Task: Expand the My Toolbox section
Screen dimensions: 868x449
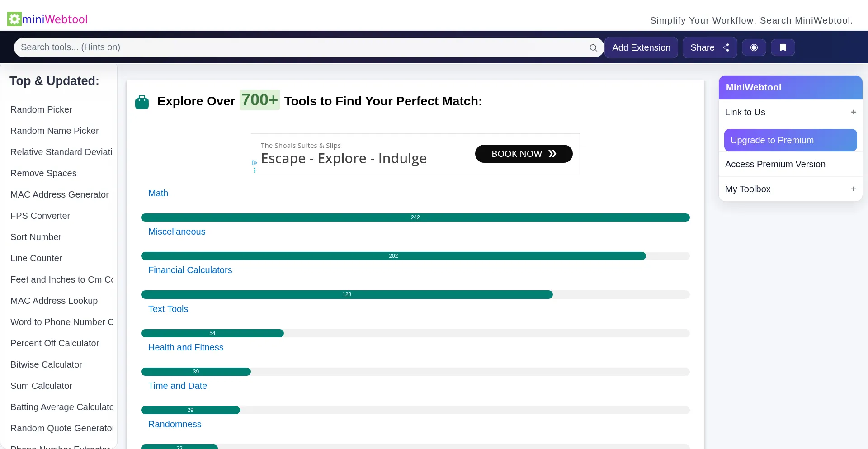Action: click(x=854, y=189)
